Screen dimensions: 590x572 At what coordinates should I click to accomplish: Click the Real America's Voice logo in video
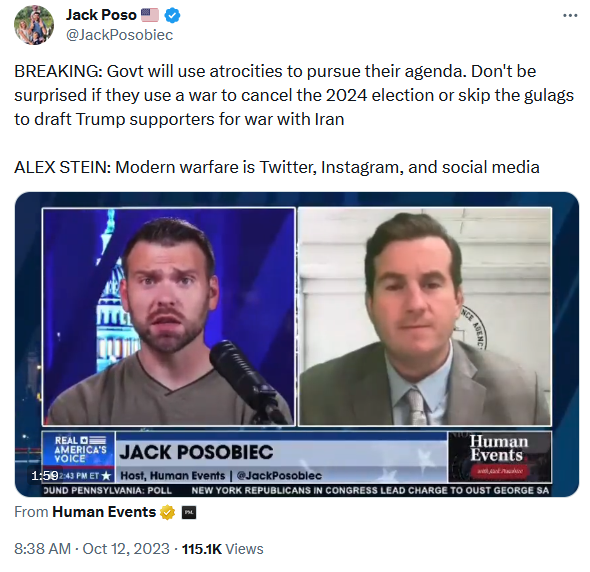79,449
